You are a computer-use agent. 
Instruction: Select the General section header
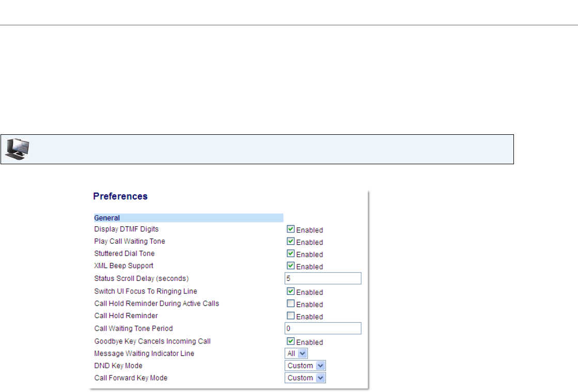click(107, 218)
